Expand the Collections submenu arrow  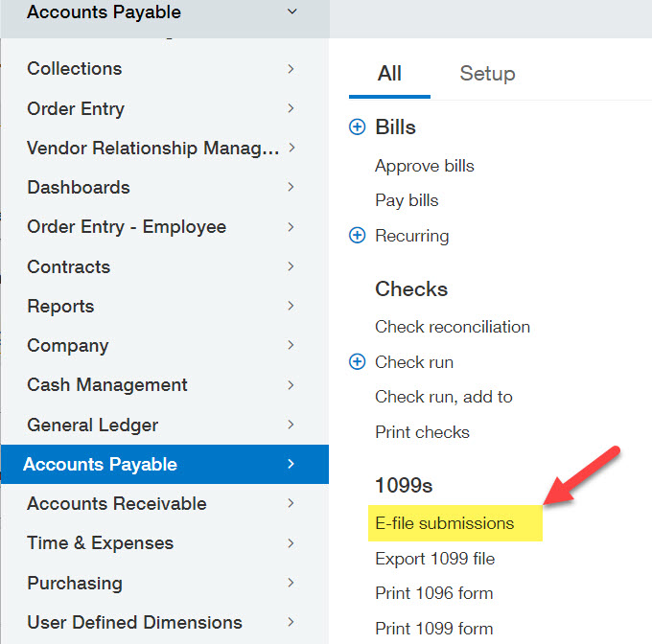291,69
